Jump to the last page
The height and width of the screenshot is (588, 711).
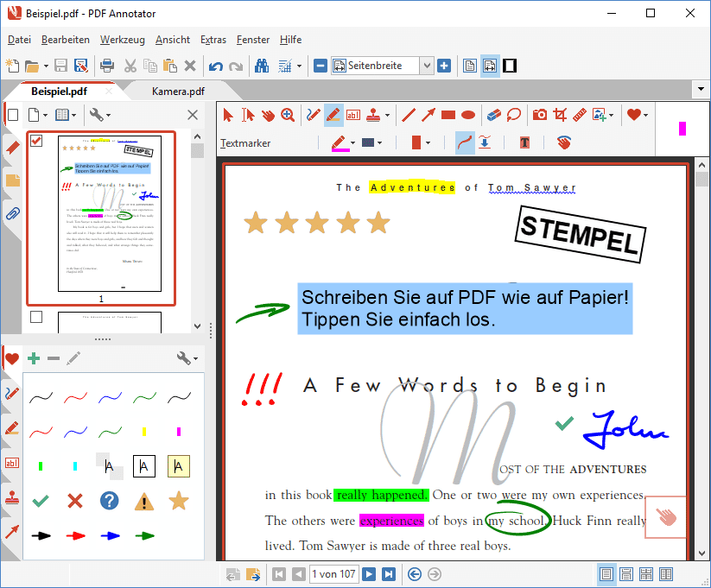[389, 574]
